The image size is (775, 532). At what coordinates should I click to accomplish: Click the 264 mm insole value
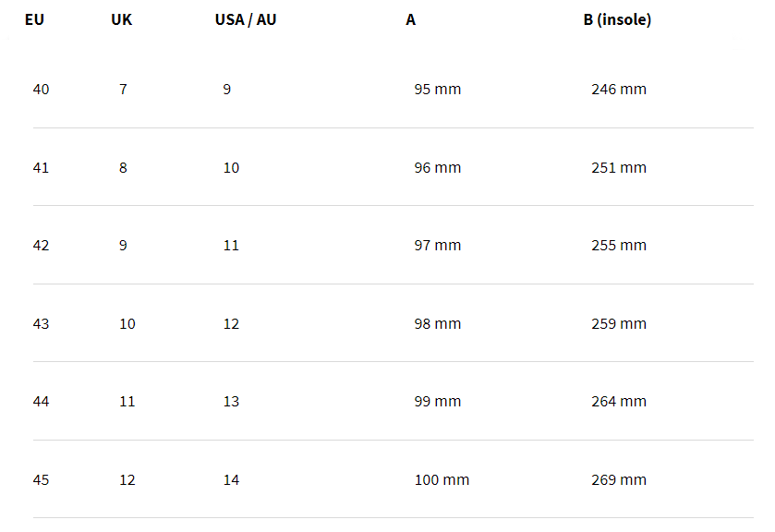point(619,402)
